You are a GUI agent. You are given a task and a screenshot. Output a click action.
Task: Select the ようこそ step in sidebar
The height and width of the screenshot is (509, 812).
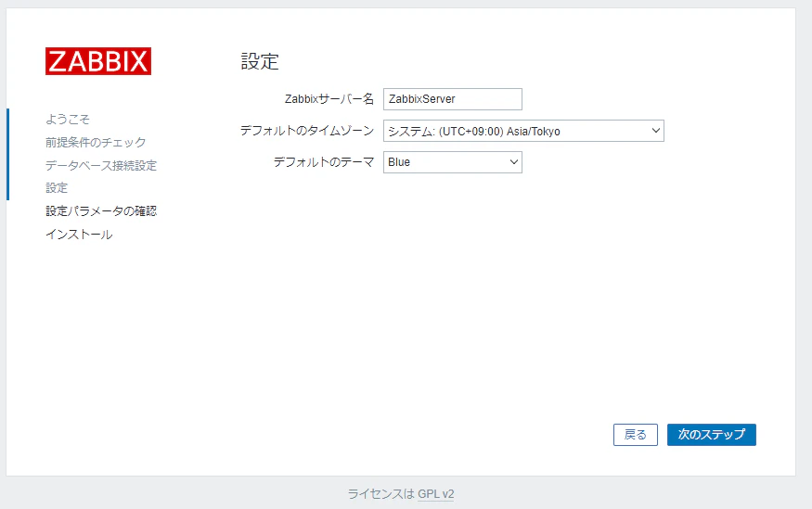[x=68, y=119]
